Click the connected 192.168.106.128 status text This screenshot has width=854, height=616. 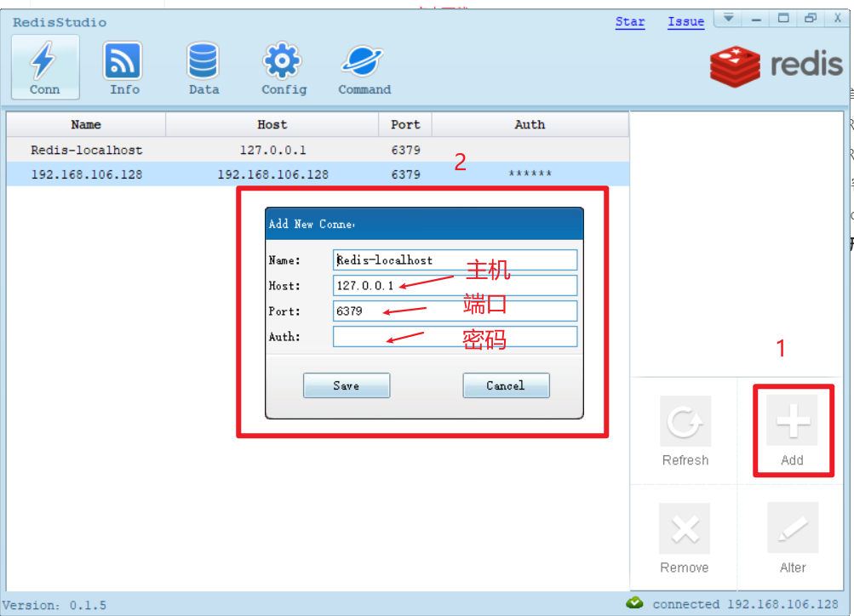pyautogui.click(x=745, y=604)
